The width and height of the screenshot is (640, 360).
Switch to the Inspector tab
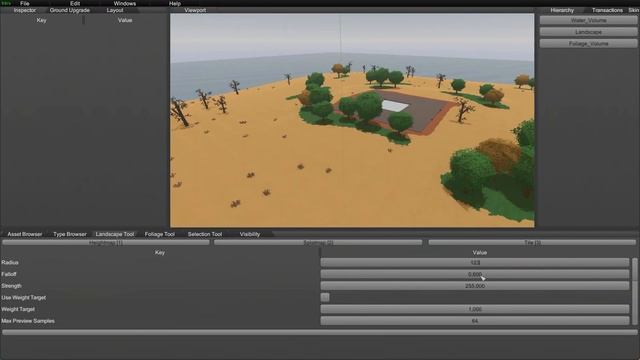pos(24,10)
